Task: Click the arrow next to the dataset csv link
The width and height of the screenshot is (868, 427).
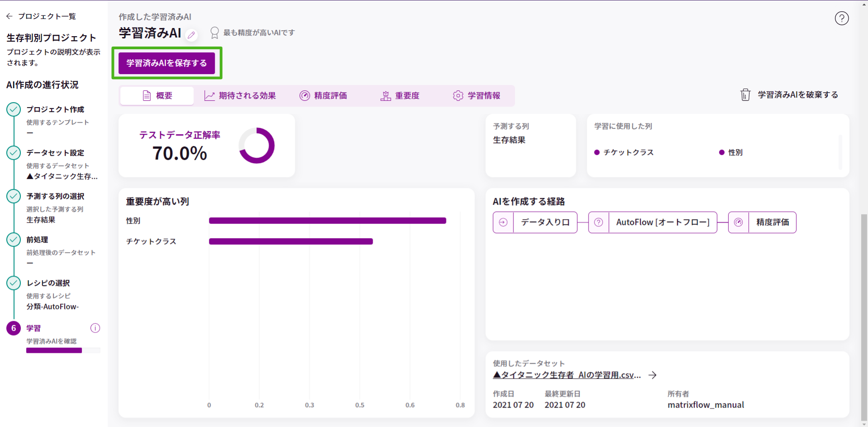Action: [652, 375]
